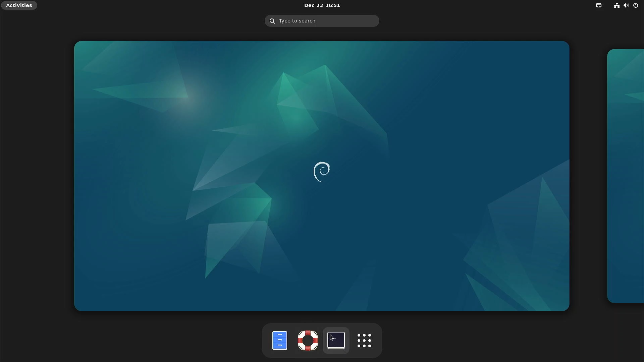Click the 16:51 clock time
Image resolution: width=644 pixels, height=362 pixels.
(333, 5)
